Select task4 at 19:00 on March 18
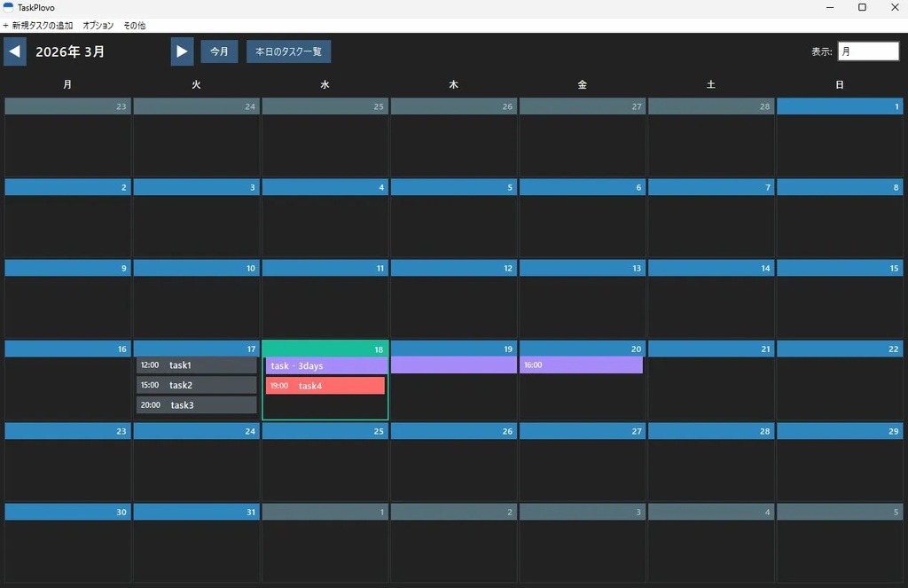 (325, 385)
